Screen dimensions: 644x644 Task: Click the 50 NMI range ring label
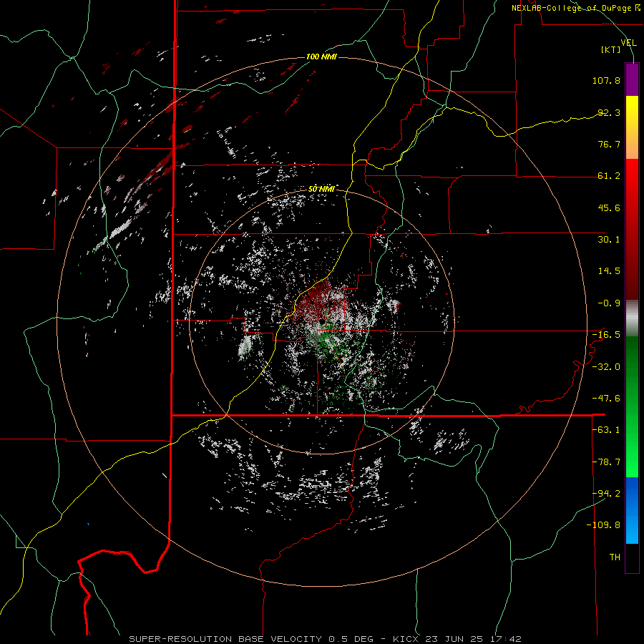[321, 189]
